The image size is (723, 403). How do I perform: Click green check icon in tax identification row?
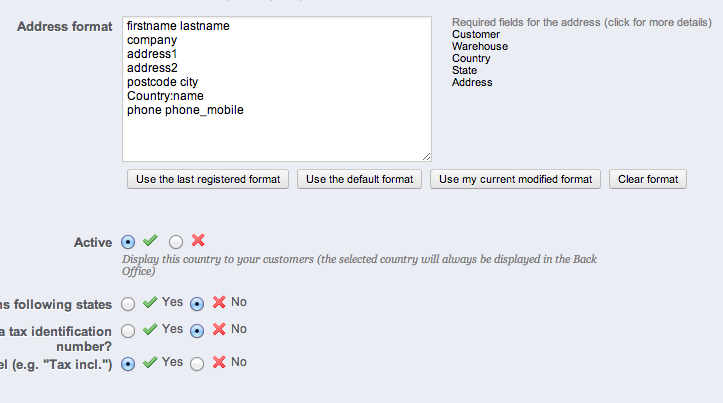[150, 329]
